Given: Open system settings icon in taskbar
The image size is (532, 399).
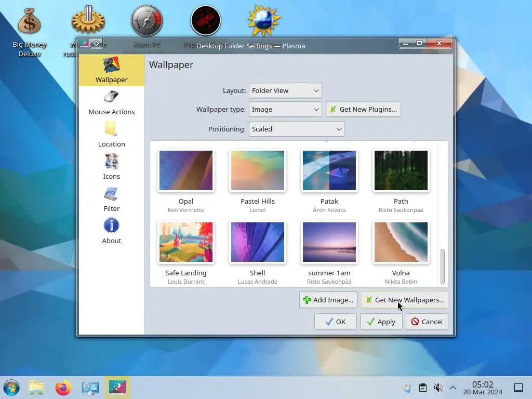Looking at the screenshot, I should [x=90, y=388].
